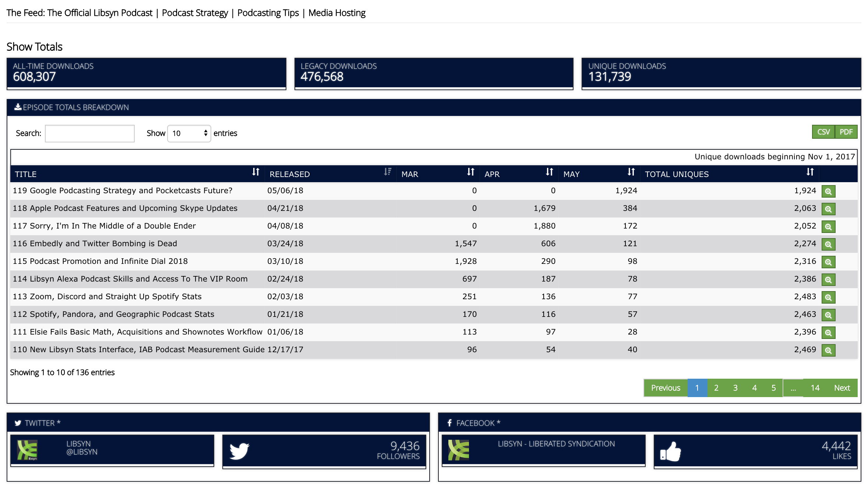
Task: Jump to pagination page 14
Action: point(815,388)
